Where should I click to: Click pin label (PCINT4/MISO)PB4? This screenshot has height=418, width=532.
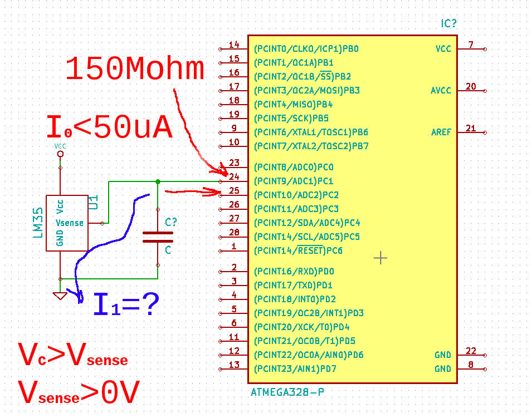pos(294,105)
